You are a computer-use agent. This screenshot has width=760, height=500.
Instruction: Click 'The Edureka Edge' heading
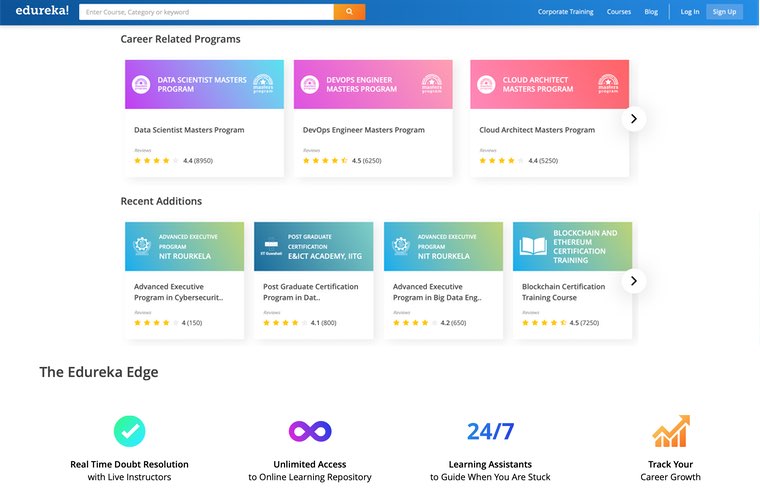[x=99, y=372]
